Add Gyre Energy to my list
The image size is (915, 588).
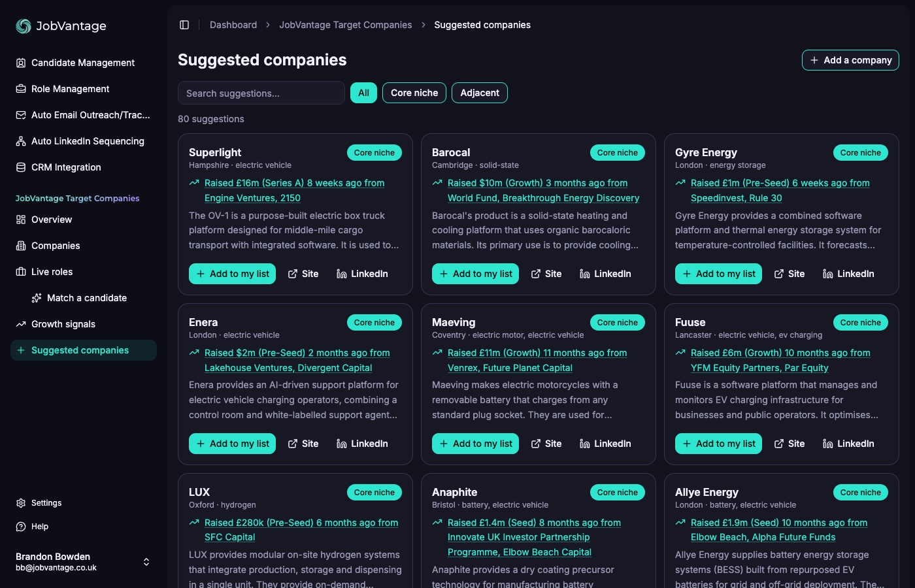pyautogui.click(x=719, y=274)
